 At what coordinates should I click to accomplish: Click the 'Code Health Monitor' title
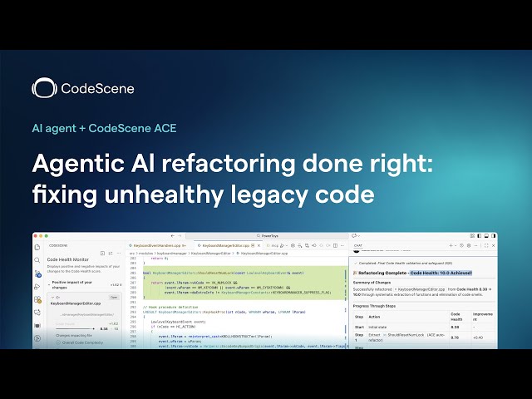[x=68, y=259]
